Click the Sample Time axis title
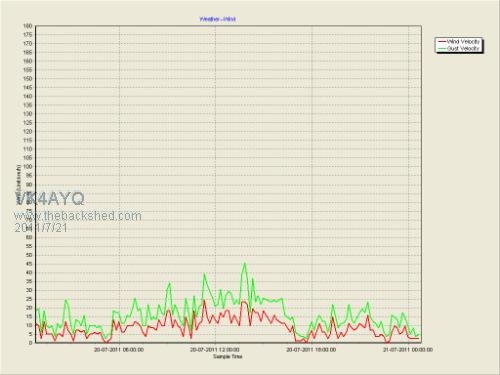500x375 pixels. pos(228,356)
